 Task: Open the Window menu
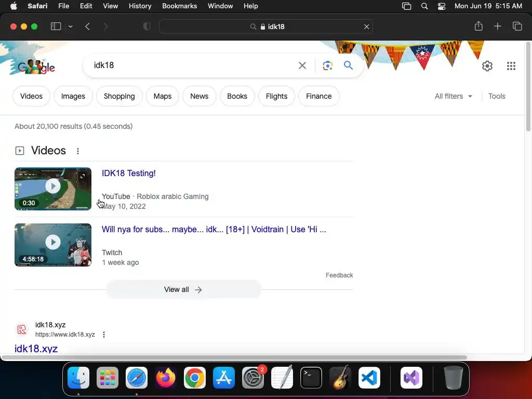[x=220, y=6]
